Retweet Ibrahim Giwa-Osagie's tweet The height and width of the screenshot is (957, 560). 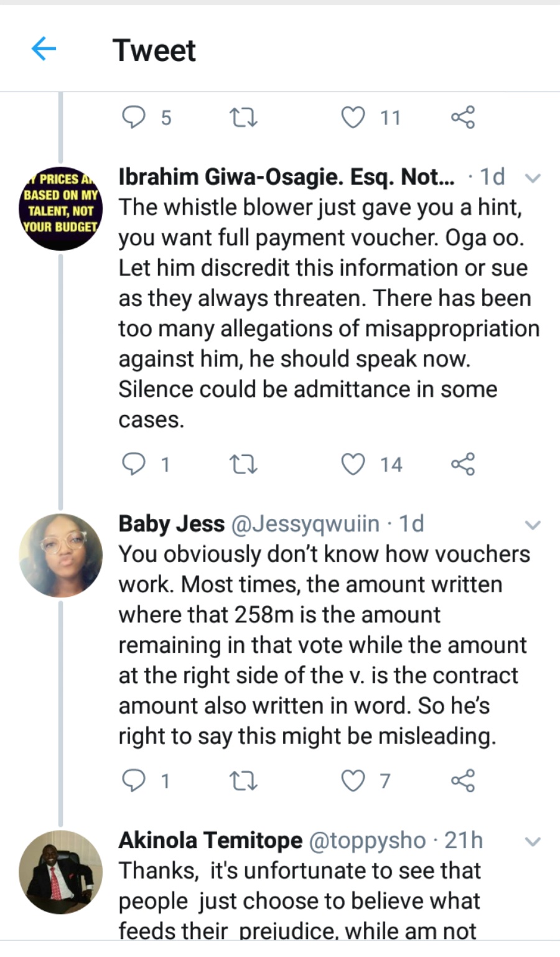click(243, 464)
